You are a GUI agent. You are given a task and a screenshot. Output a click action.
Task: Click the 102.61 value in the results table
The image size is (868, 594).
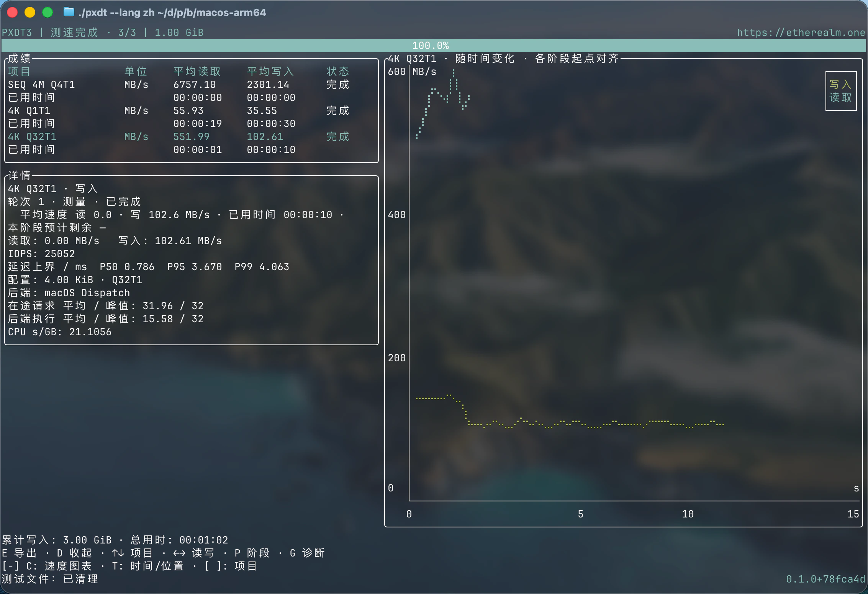(265, 137)
